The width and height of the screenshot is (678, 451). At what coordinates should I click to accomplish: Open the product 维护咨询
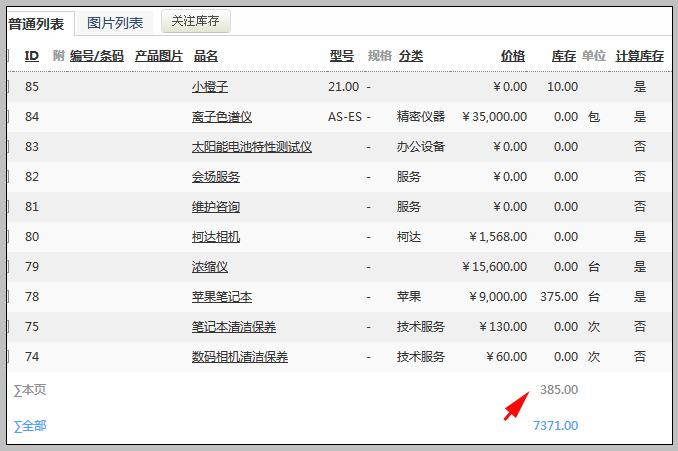tap(216, 207)
